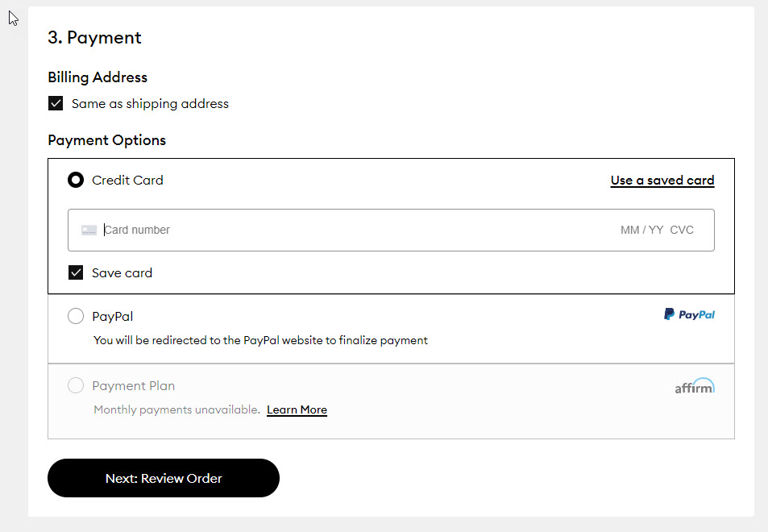The image size is (768, 532).
Task: Toggle the Save card checkbox
Action: point(75,272)
